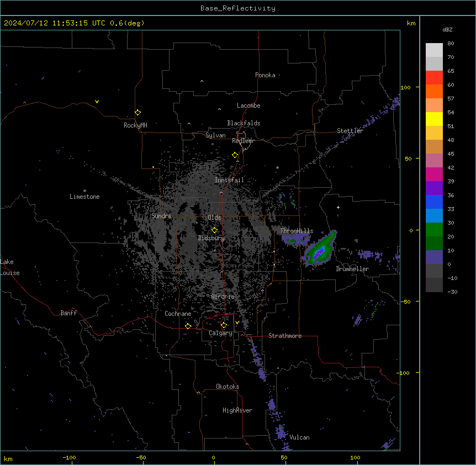
Task: Click the echo patch beside ThreeHills
Action: pos(294,240)
